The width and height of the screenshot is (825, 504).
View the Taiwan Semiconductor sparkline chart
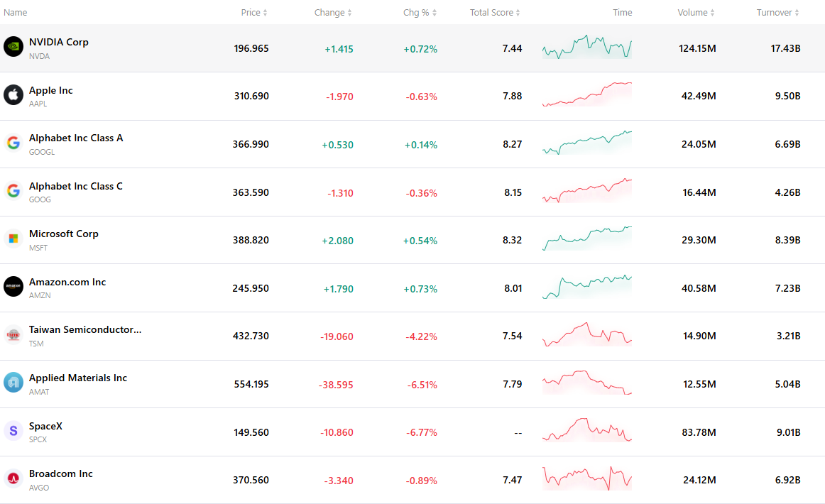pyautogui.click(x=587, y=334)
